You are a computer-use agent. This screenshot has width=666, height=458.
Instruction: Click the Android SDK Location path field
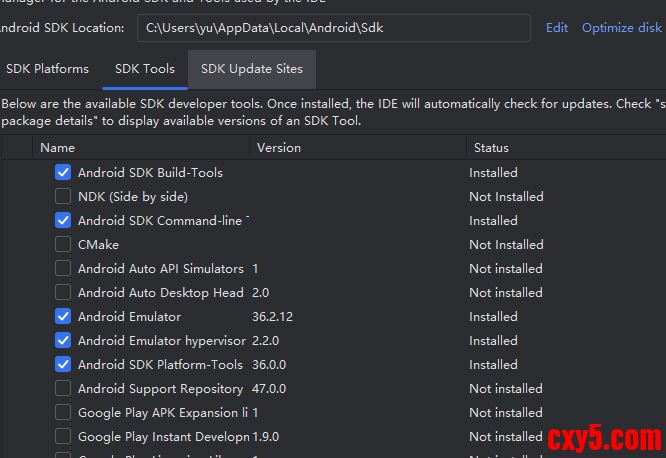333,28
